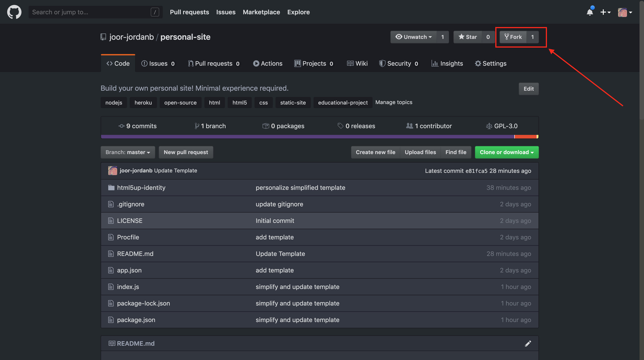Click the language breakdown color bar
The image size is (644, 360).
coord(320,136)
